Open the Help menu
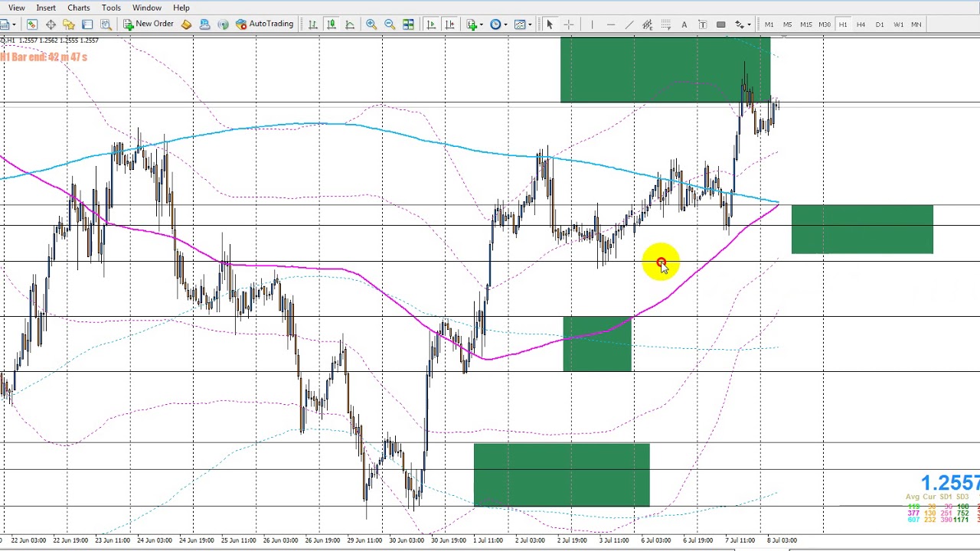The image size is (980, 551). click(181, 8)
